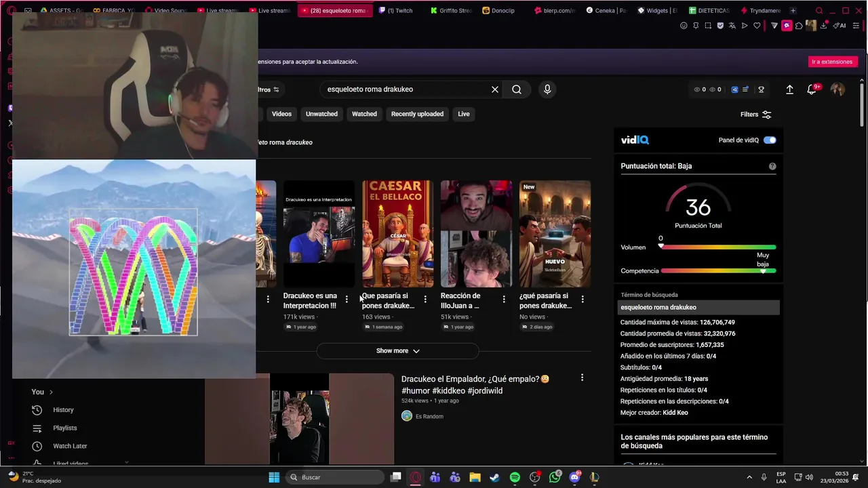Open options menu for Dracukeo el Empalador video
The width and height of the screenshot is (868, 488).
[582, 378]
